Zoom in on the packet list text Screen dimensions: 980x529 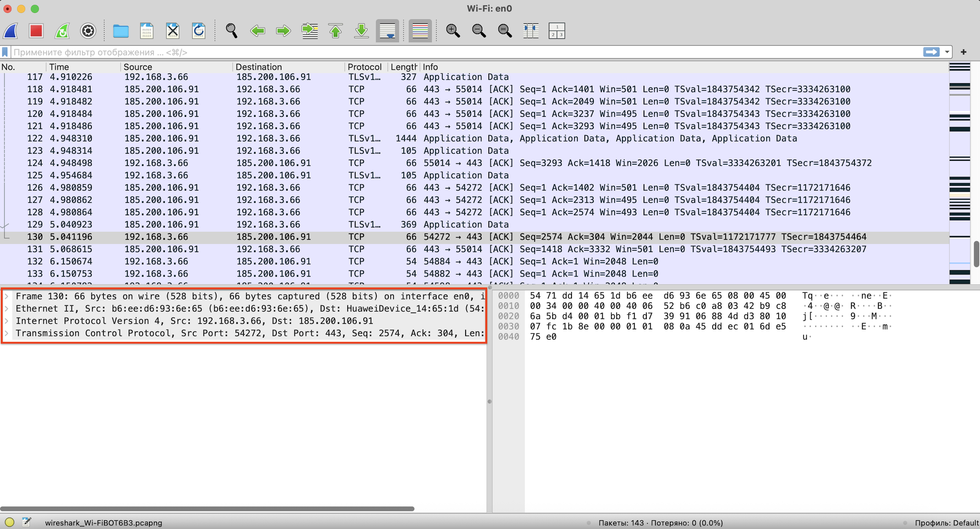453,31
